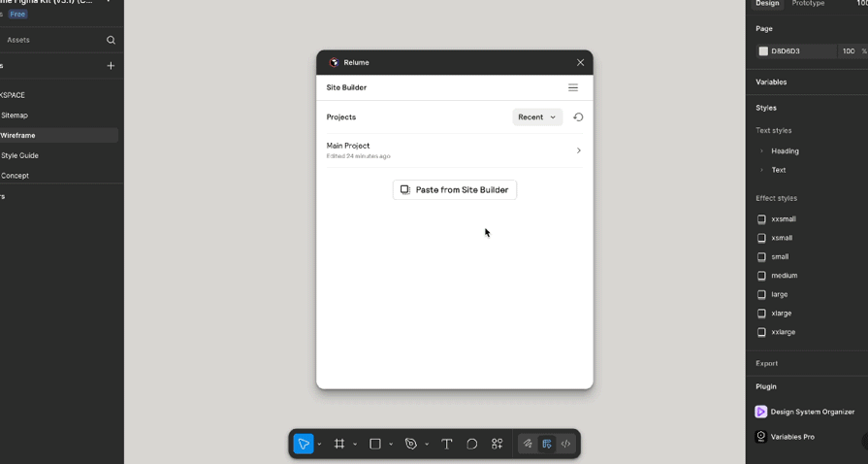Open the Wireframe page
Viewport: 868px width, 464px height.
pos(59,135)
